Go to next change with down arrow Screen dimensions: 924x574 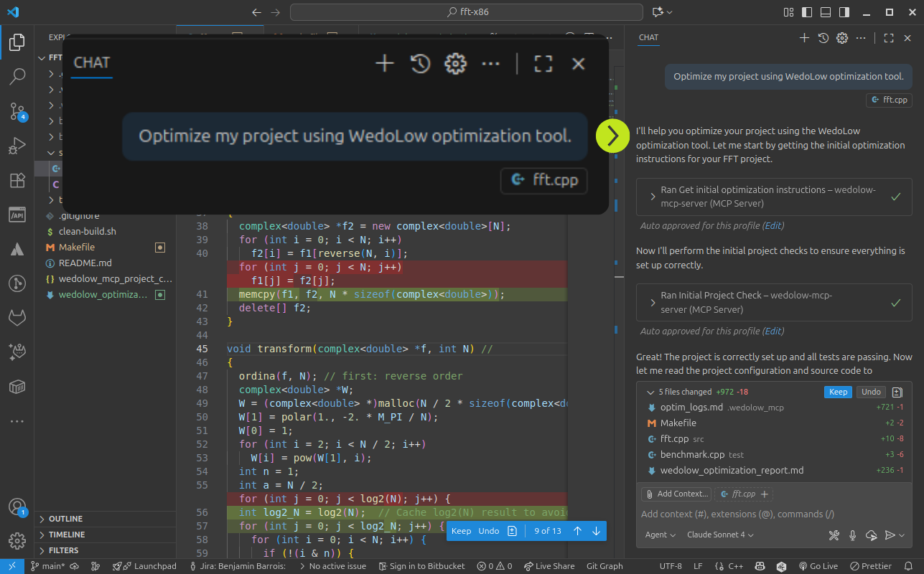596,531
